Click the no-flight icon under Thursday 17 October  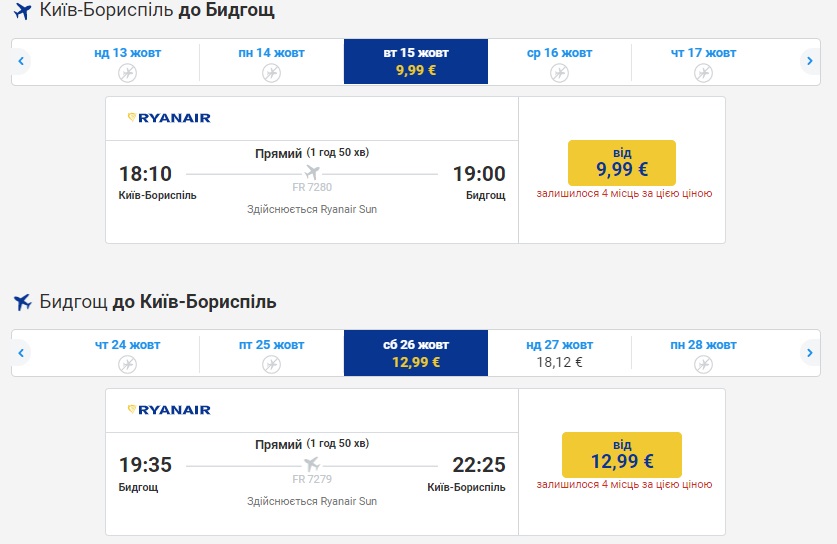tap(703, 72)
